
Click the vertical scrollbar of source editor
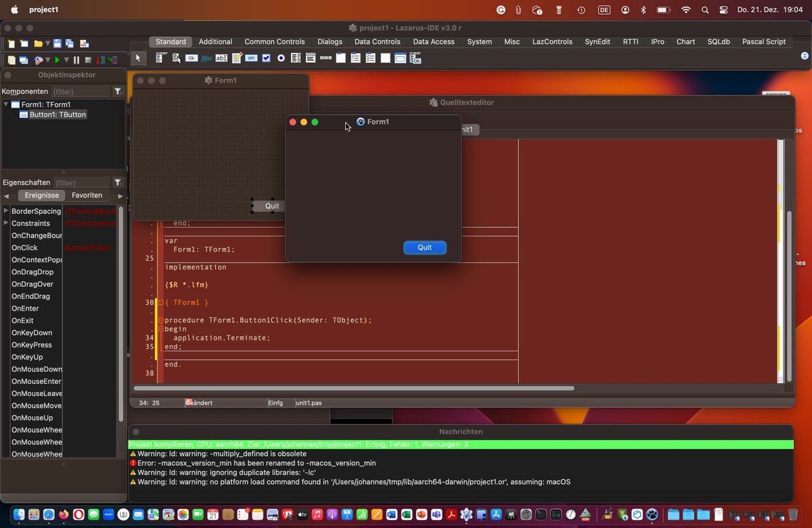[789, 295]
